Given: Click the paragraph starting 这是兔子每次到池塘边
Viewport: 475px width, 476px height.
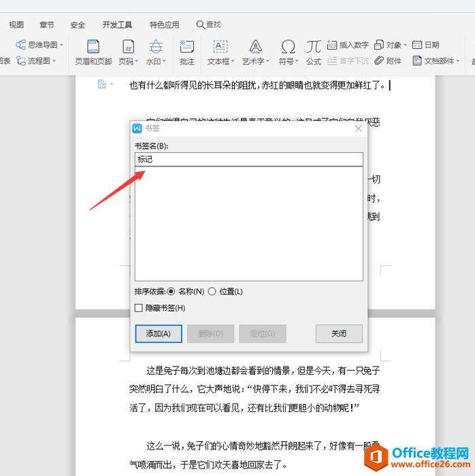Looking at the screenshot, I should (255, 389).
